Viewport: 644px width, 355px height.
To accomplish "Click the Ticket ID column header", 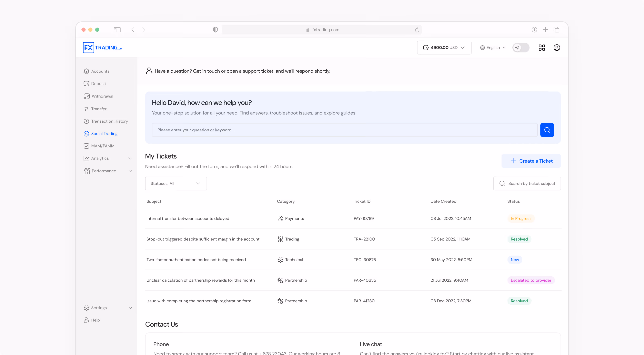I will point(362,201).
